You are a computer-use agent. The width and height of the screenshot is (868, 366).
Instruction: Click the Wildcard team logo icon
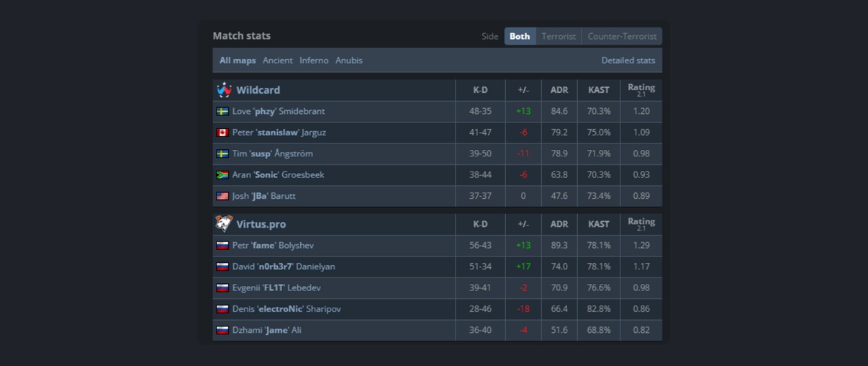(224, 89)
